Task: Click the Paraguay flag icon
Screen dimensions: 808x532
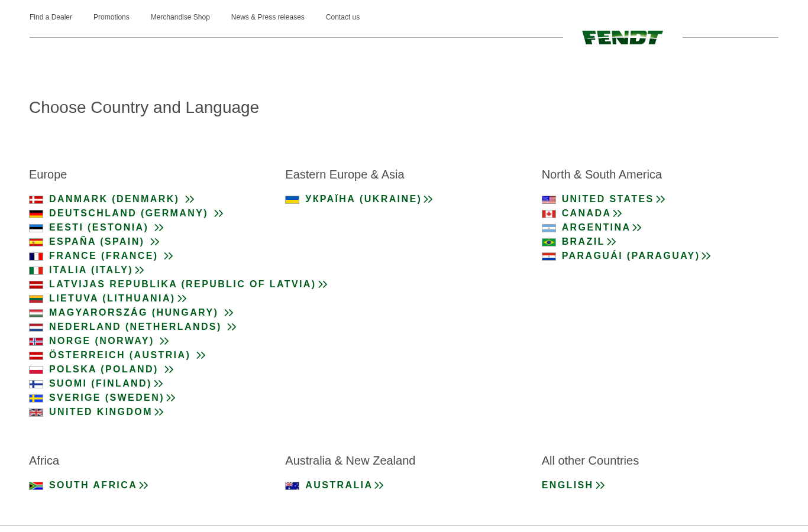Action: 549,257
